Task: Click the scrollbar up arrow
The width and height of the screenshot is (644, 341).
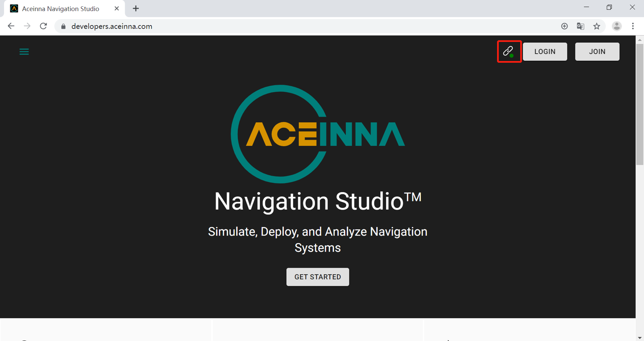Action: 640,40
